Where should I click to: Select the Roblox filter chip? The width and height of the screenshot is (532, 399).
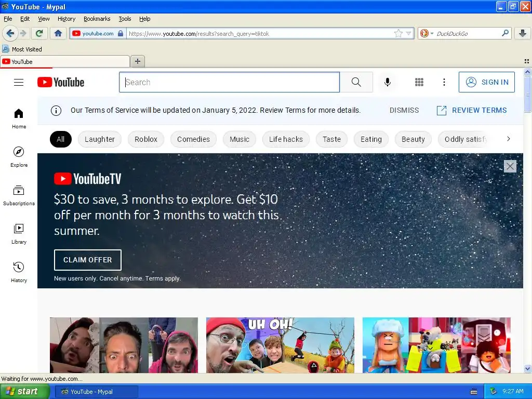coord(146,139)
